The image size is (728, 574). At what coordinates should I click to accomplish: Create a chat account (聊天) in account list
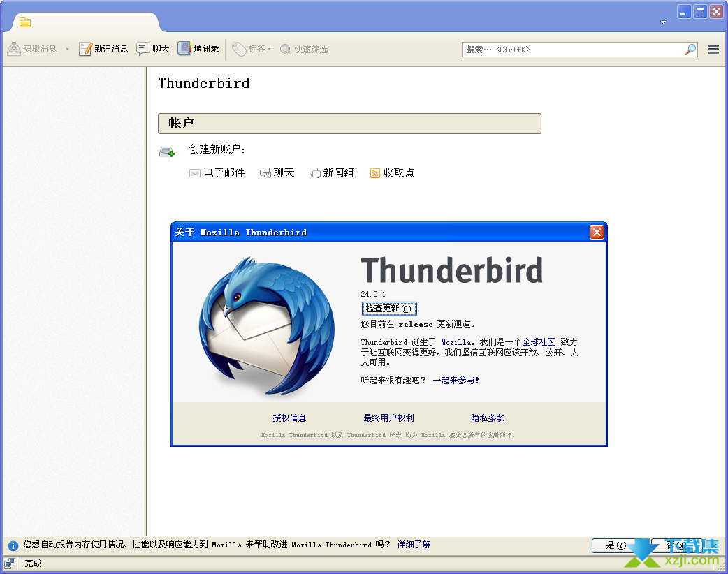tap(277, 172)
